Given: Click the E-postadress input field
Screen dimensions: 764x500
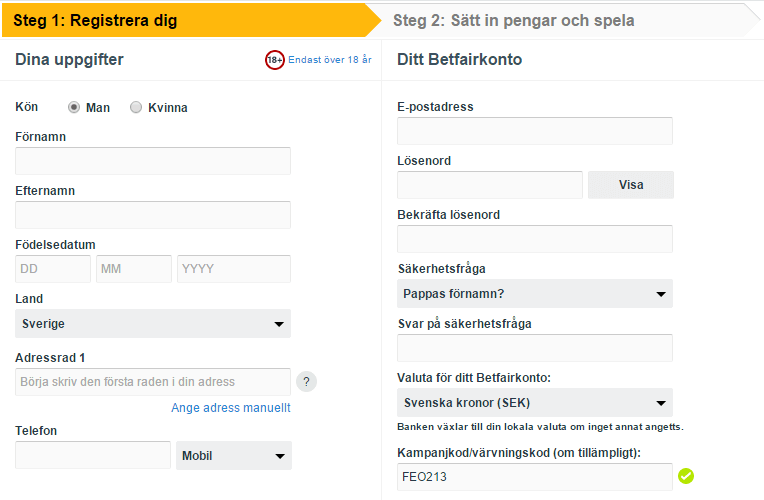Looking at the screenshot, I should coord(535,131).
